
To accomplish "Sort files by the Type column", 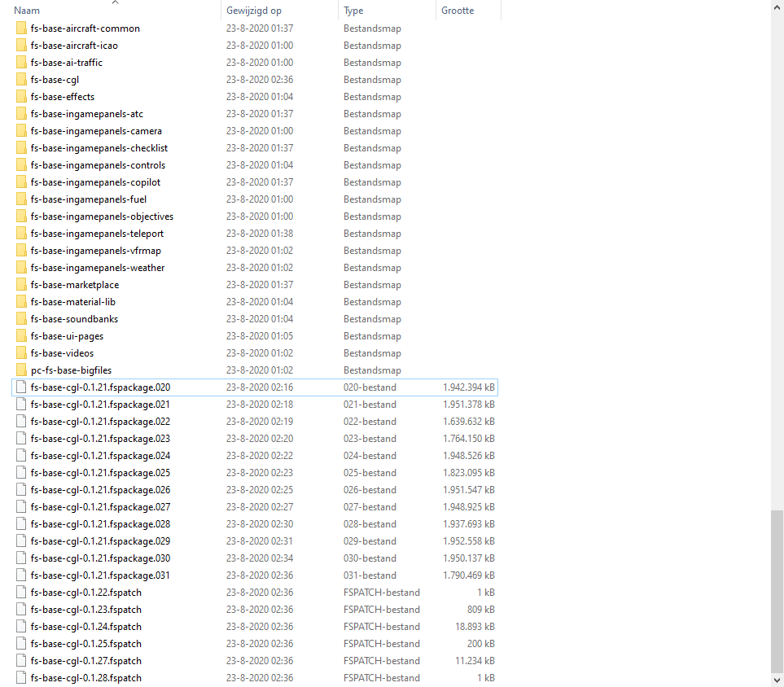I will click(353, 11).
